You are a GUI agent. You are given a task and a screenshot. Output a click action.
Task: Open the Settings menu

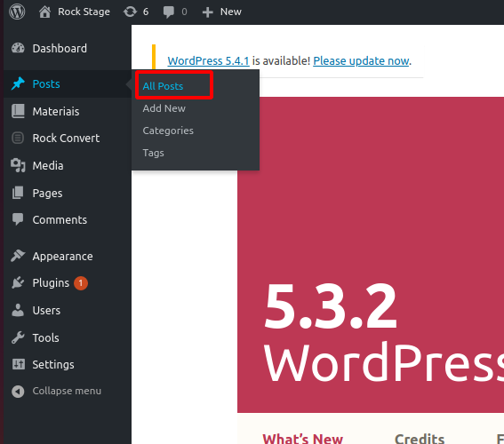click(x=53, y=365)
